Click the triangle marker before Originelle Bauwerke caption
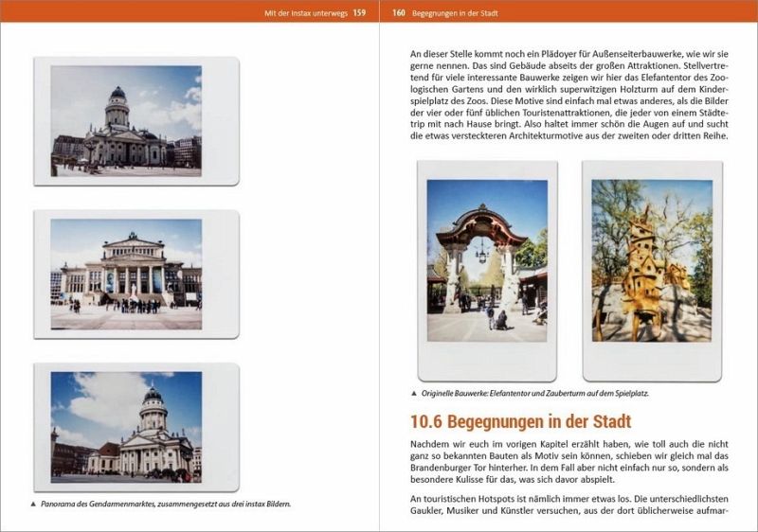 point(414,393)
